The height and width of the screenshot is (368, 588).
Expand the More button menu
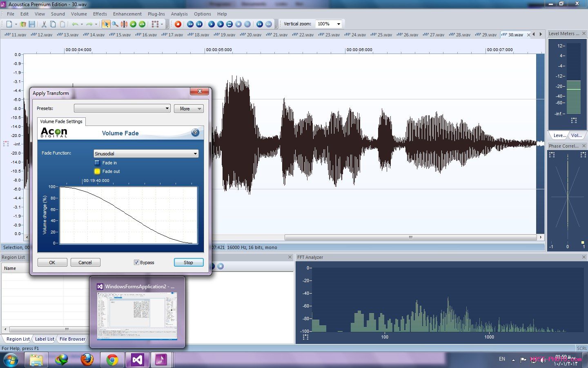(189, 108)
